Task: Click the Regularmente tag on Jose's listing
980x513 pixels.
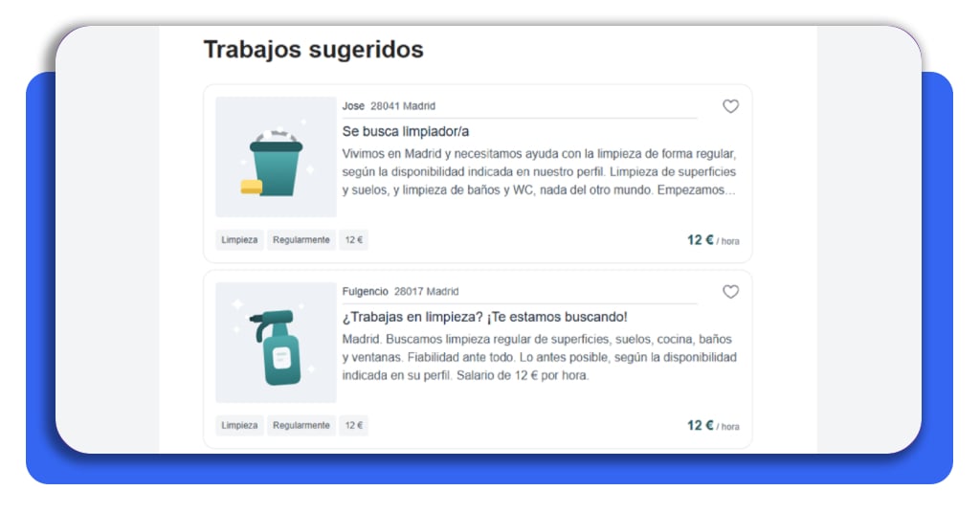Action: pos(301,240)
